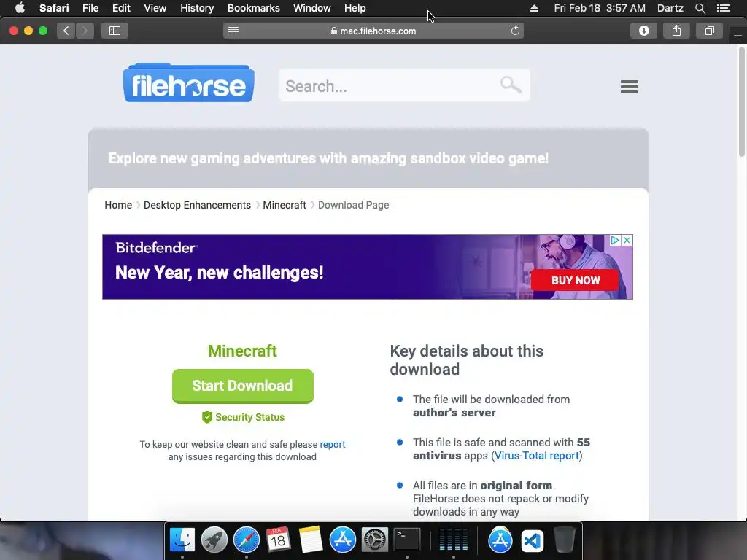The image size is (747, 560).
Task: Go back using Safari's back arrow
Action: (66, 31)
